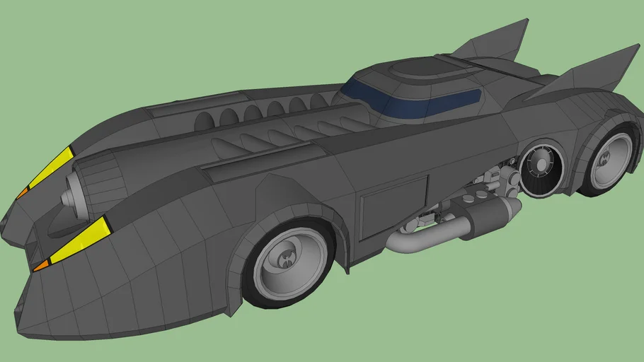Click the blue cockpit windshield
This screenshot has height=362, width=644.
click(x=410, y=99)
